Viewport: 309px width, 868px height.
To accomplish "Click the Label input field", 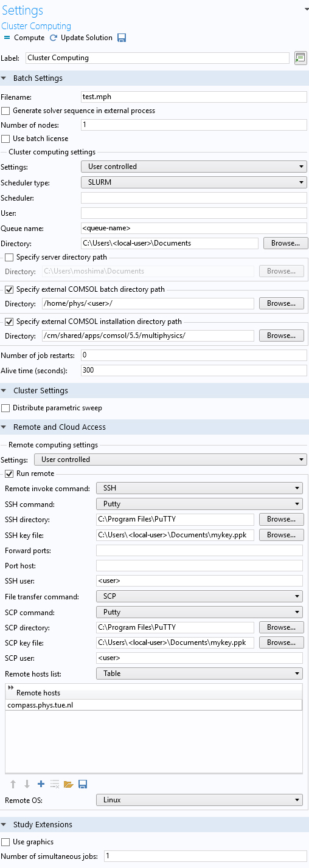I will (158, 58).
